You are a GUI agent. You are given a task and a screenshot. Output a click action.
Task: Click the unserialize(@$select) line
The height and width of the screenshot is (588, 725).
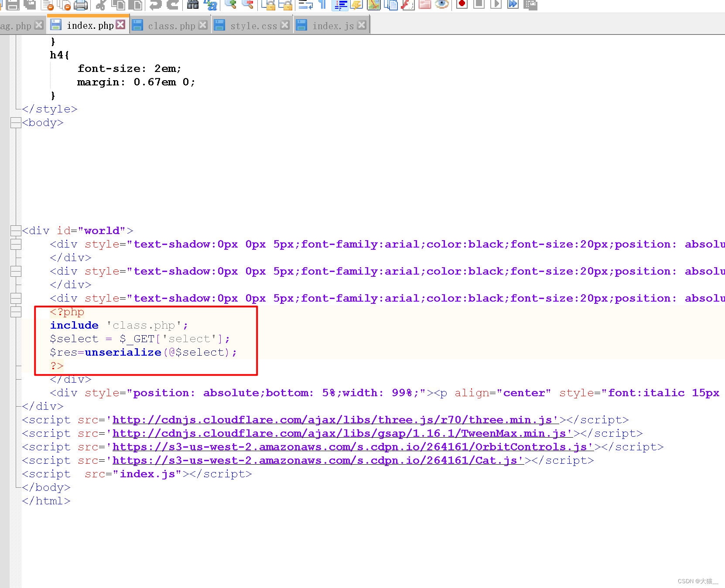(144, 352)
